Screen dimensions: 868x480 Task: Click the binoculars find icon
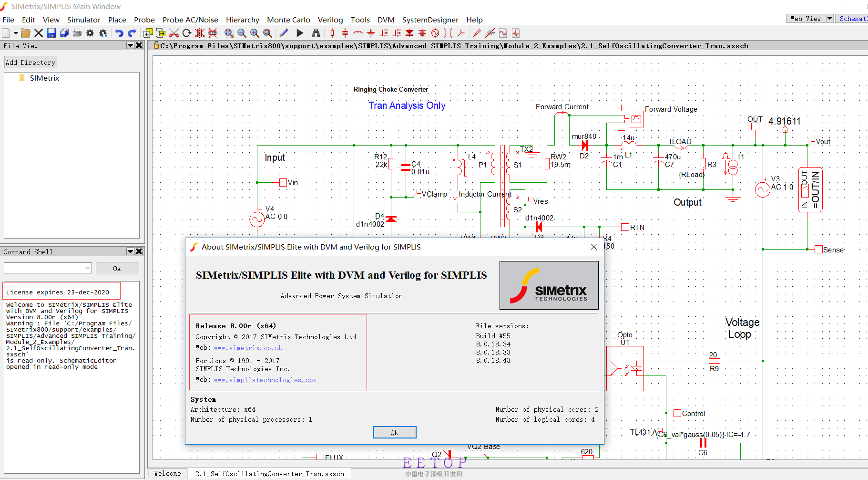click(316, 33)
